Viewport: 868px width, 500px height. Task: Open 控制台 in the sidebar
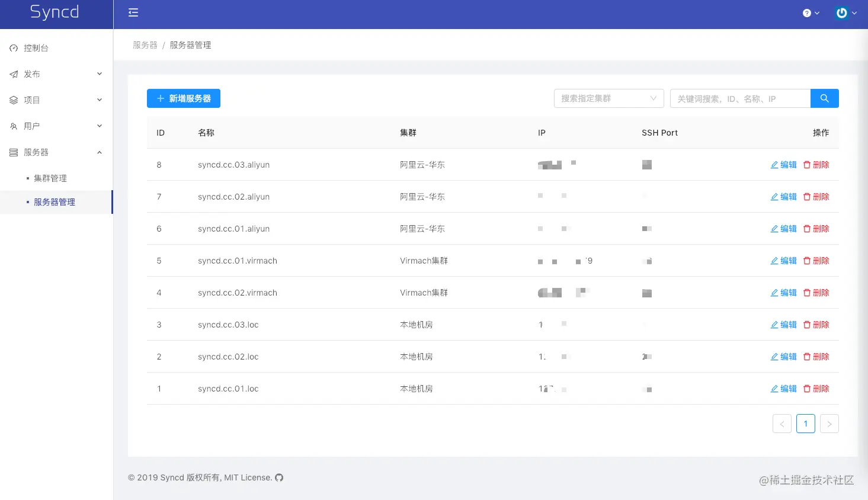click(x=56, y=48)
